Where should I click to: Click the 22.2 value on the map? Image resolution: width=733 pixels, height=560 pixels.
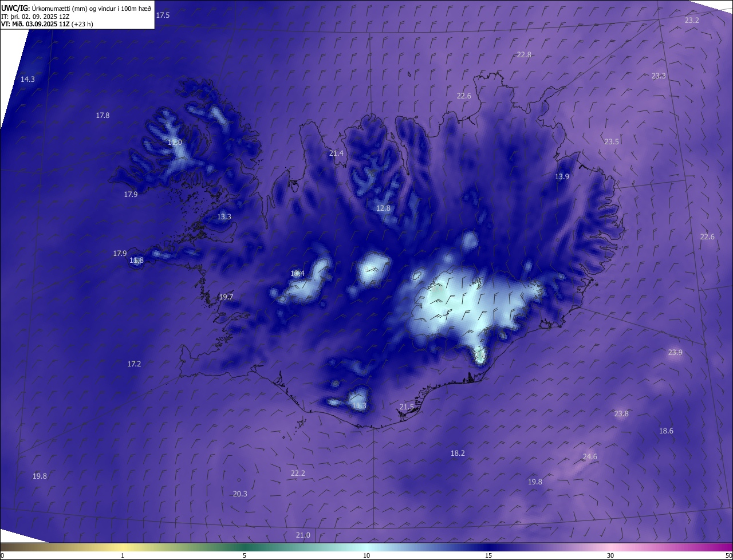coord(298,473)
